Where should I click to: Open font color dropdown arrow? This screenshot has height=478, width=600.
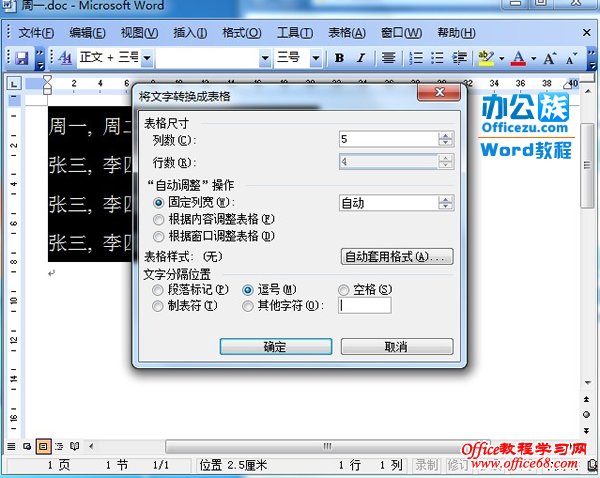[533, 59]
